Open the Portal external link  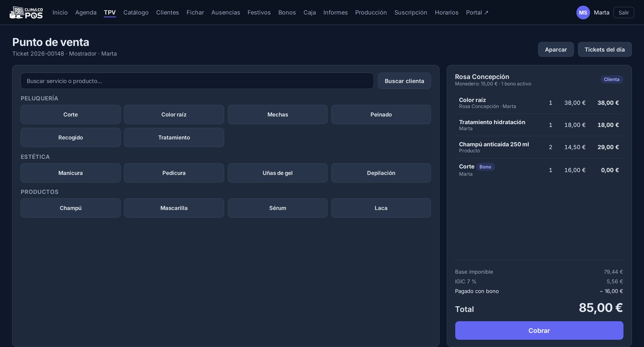477,12
